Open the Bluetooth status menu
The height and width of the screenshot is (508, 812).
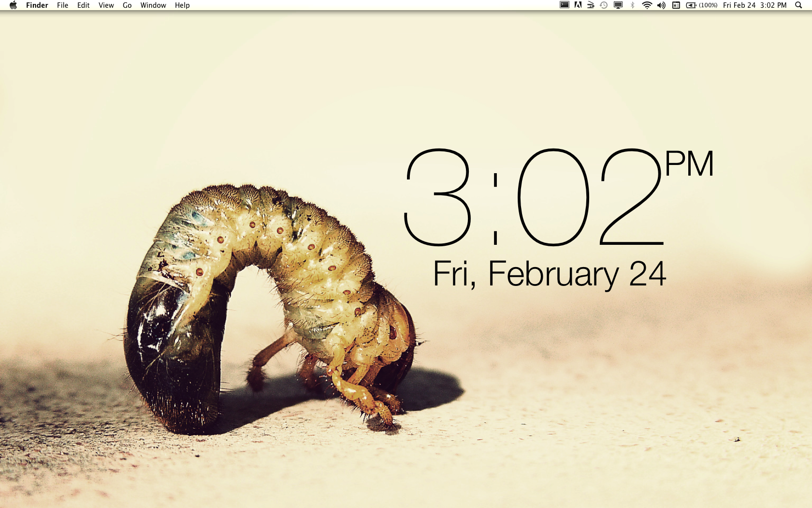pyautogui.click(x=632, y=5)
